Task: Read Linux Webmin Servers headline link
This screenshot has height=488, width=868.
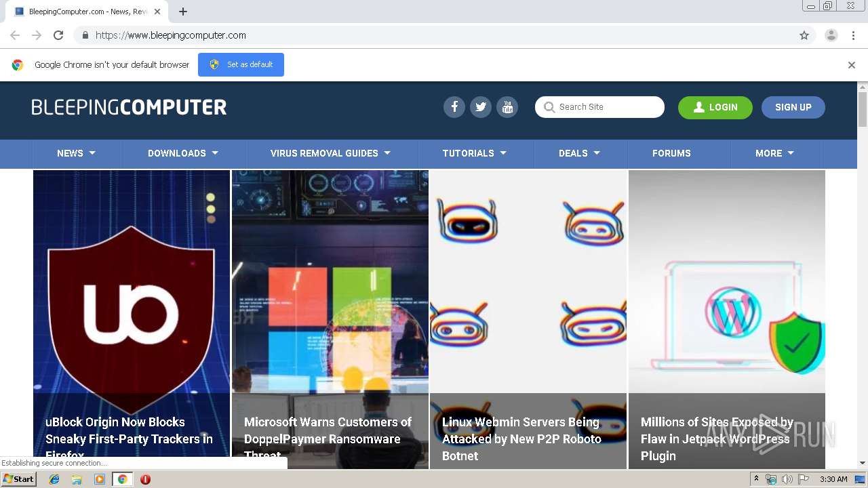Action: [x=521, y=439]
